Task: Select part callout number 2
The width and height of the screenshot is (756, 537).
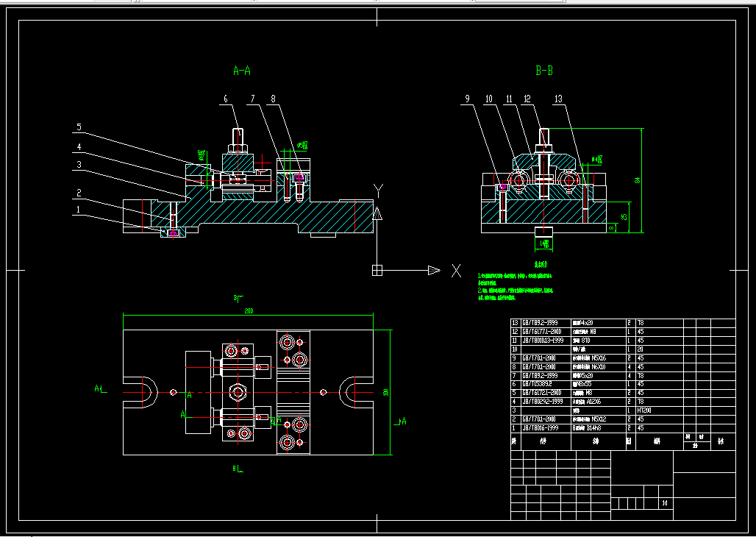Action: (x=79, y=193)
